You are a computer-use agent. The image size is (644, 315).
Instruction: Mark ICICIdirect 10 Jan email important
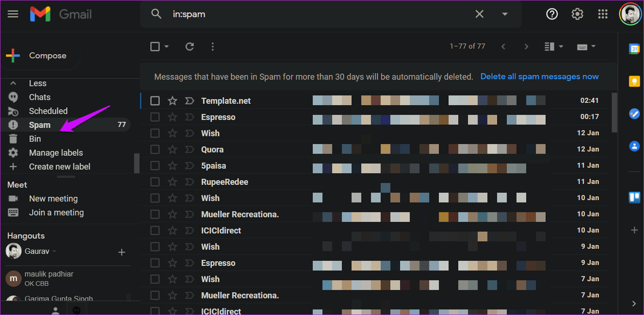coord(189,230)
